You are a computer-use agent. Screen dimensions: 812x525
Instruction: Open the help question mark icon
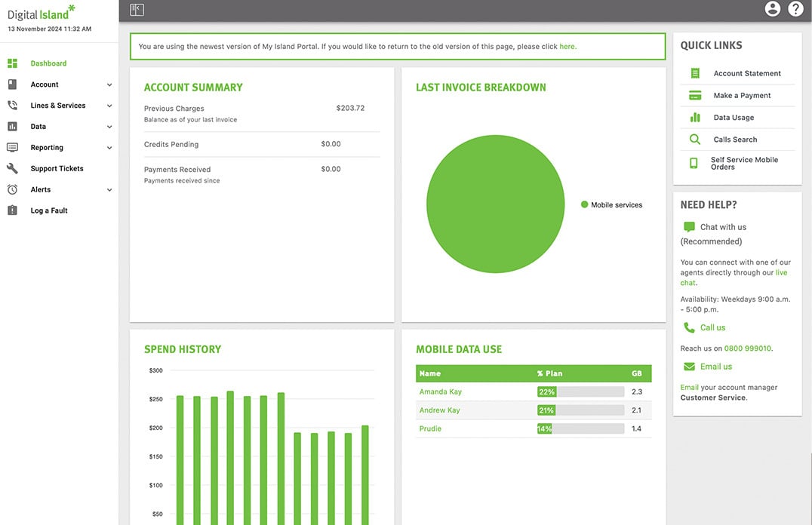coord(795,9)
